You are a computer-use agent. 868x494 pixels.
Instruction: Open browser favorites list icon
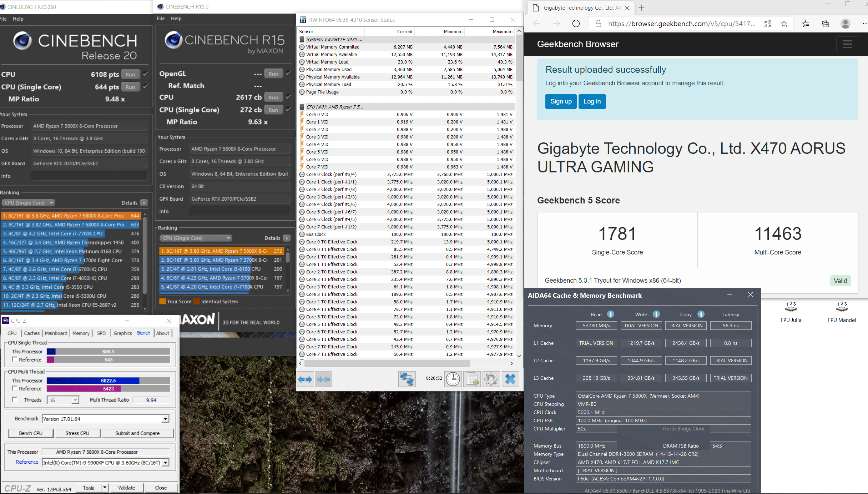(x=806, y=24)
